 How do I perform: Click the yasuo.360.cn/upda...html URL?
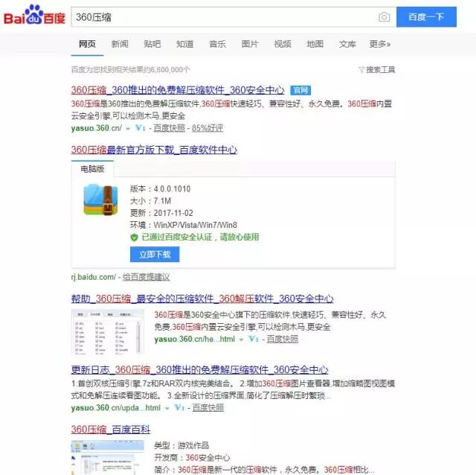pyautogui.click(x=116, y=408)
